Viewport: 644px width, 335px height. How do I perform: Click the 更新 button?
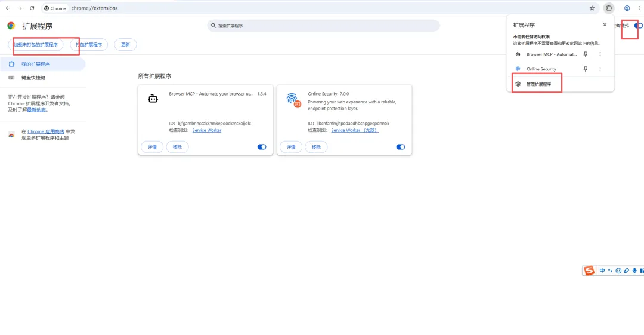tap(125, 44)
